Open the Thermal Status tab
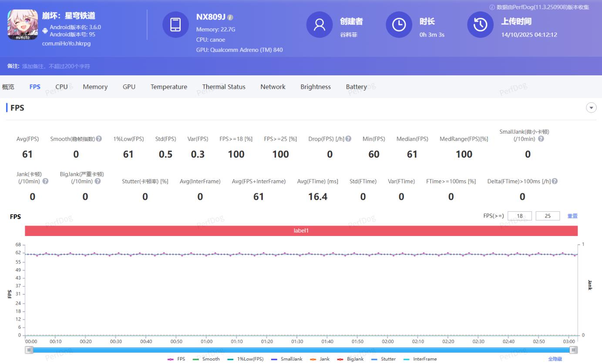This screenshot has width=602, height=364. click(224, 87)
